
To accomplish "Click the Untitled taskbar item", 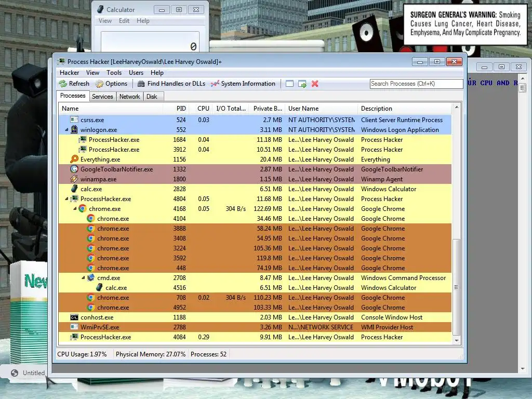I will pos(29,373).
